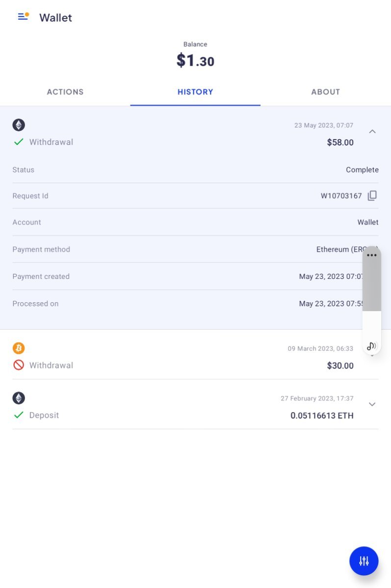Click the red cancelled icon on the $30.00 withdrawal
Viewport: 391px width, 588px height.
tap(19, 365)
